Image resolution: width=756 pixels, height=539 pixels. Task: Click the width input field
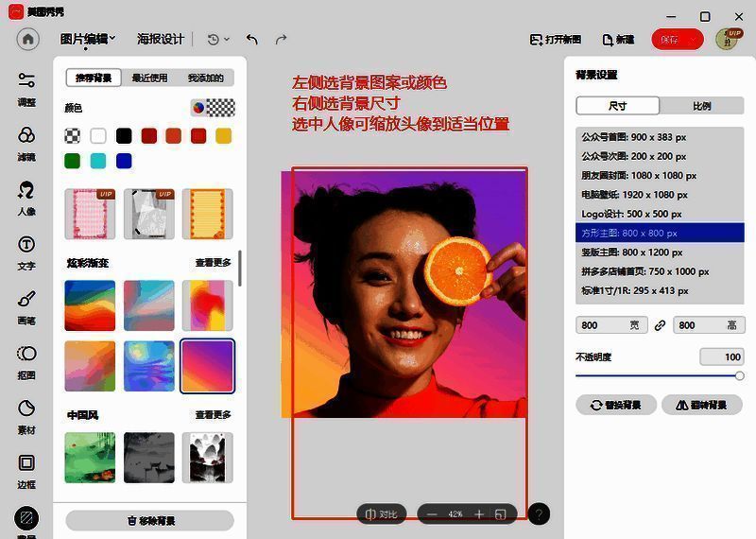coord(611,325)
